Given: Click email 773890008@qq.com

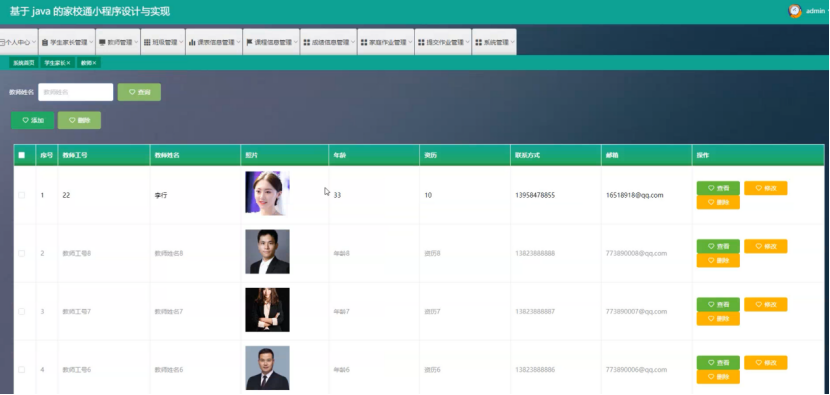Looking at the screenshot, I should point(636,254).
